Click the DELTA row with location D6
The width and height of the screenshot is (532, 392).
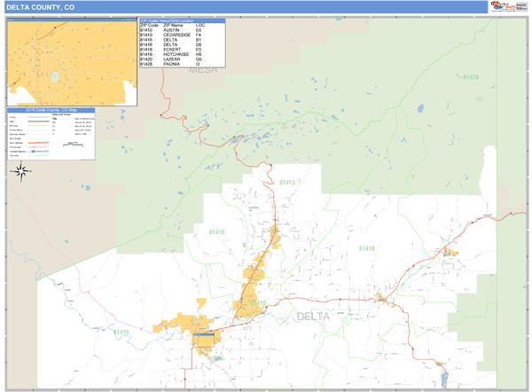coord(171,44)
